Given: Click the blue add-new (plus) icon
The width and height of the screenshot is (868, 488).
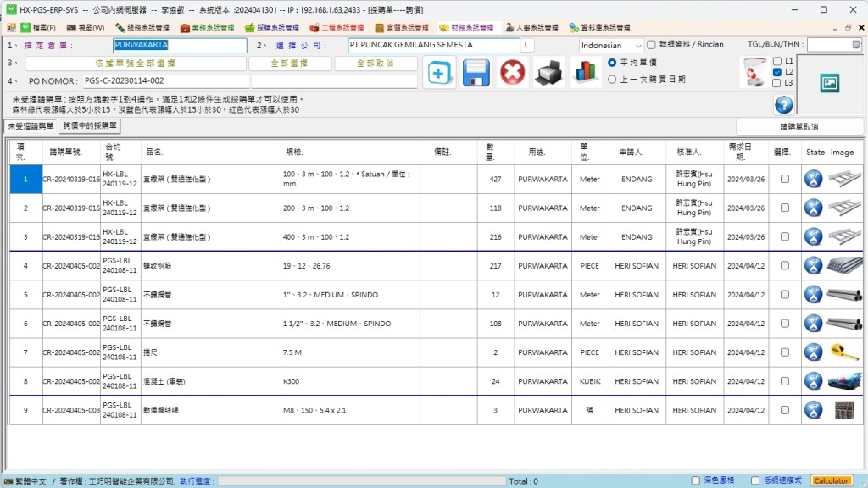Looking at the screenshot, I should point(439,73).
